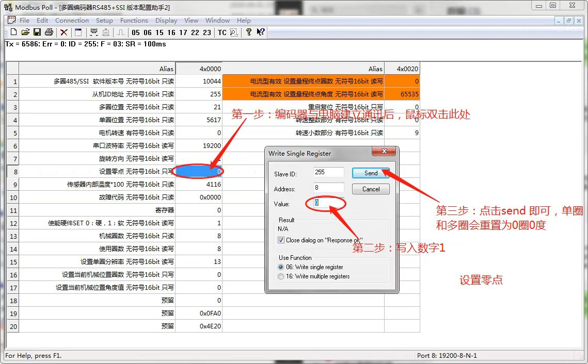Click the Connect toolbar icon

(x=94, y=32)
